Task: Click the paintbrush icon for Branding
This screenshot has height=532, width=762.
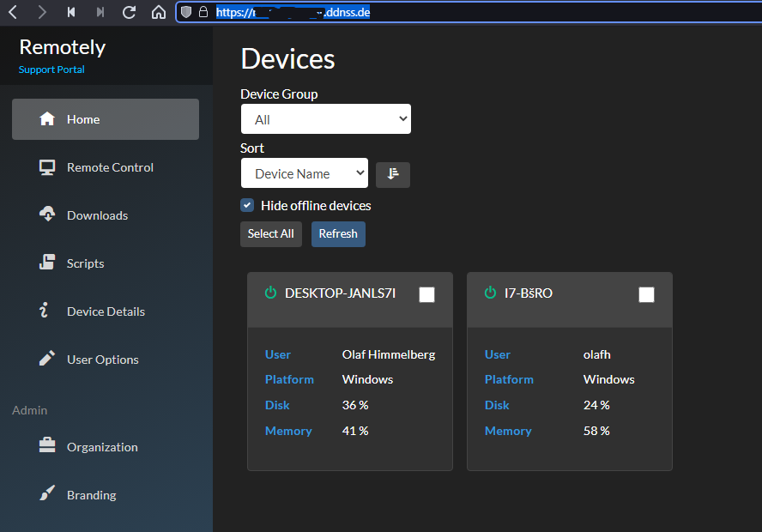Action: (x=47, y=493)
